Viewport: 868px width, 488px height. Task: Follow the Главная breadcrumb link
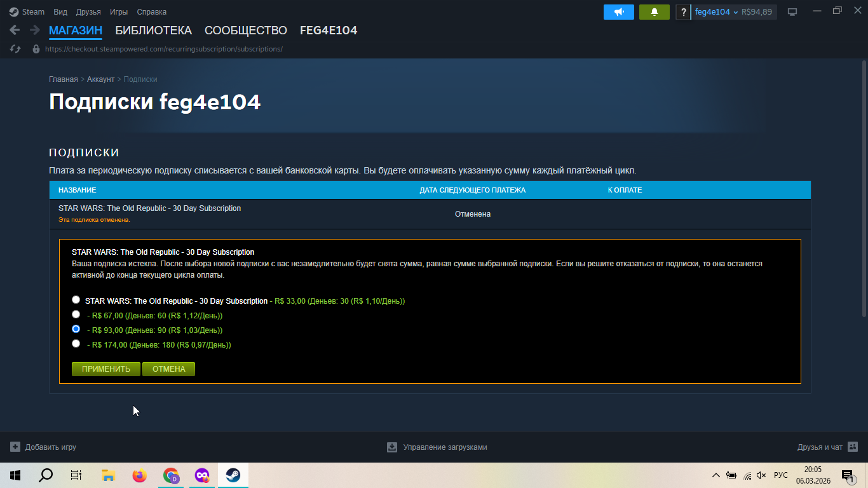tap(64, 79)
